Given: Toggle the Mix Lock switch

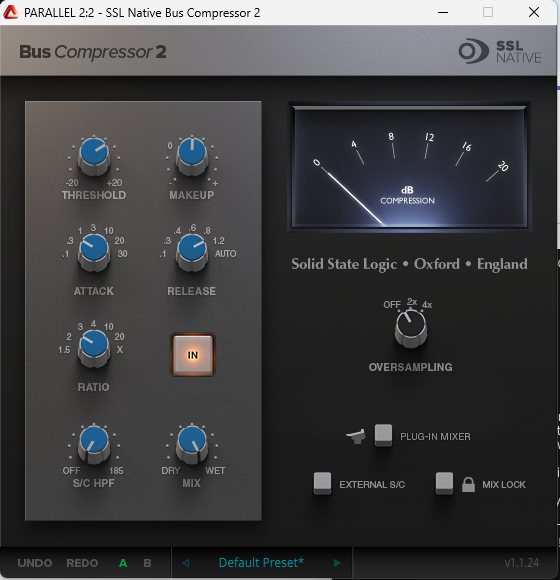Looking at the screenshot, I should [444, 483].
